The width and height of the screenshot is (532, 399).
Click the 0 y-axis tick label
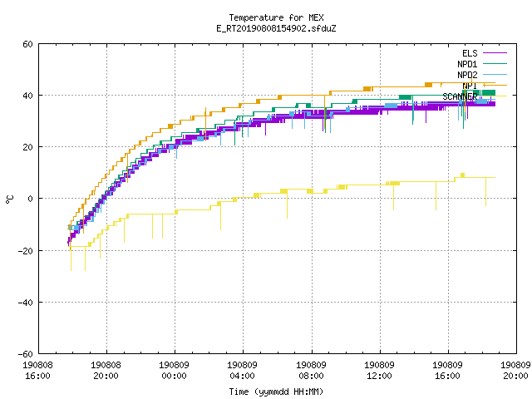(30, 199)
